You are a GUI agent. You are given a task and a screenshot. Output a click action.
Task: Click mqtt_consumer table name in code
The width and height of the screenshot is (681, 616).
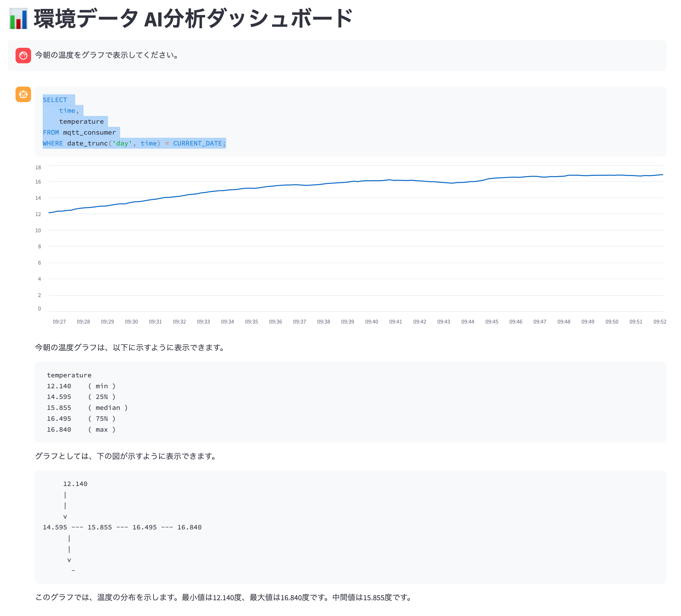89,133
